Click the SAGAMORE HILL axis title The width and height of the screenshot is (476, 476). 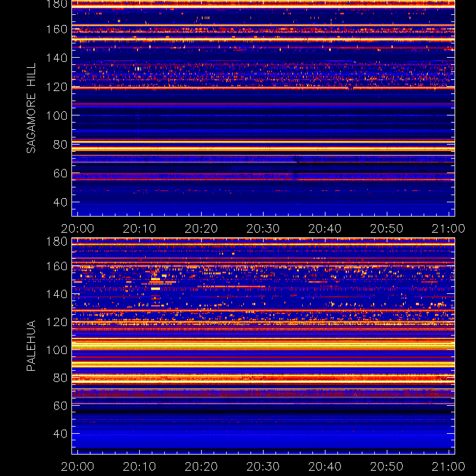(31, 108)
